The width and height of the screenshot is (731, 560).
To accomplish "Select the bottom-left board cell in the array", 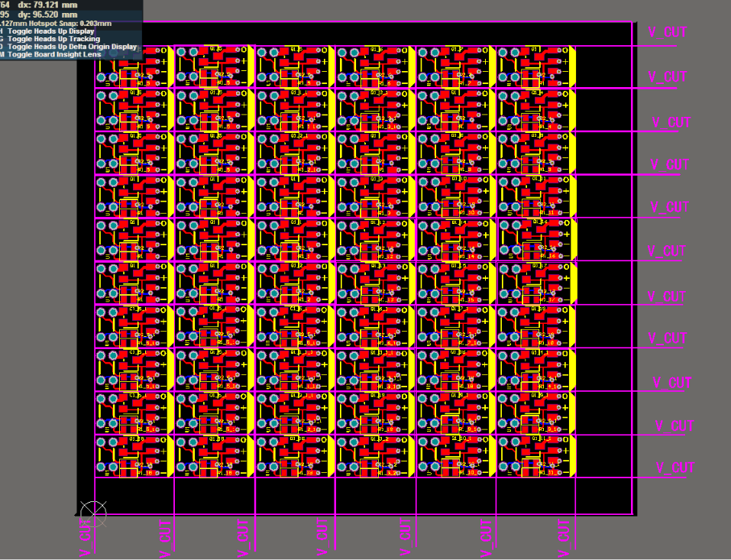I will pos(134,457).
